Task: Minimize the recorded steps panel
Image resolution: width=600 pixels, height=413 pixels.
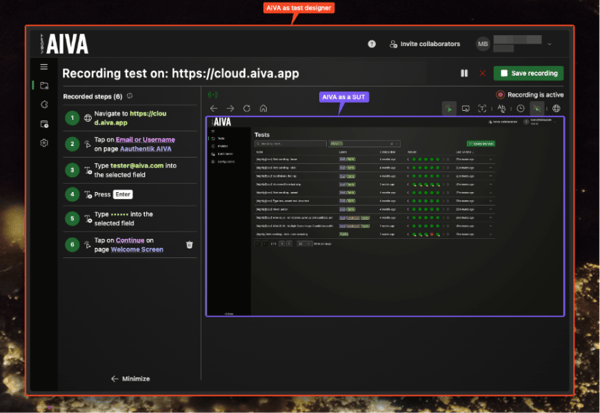Action: tap(130, 379)
